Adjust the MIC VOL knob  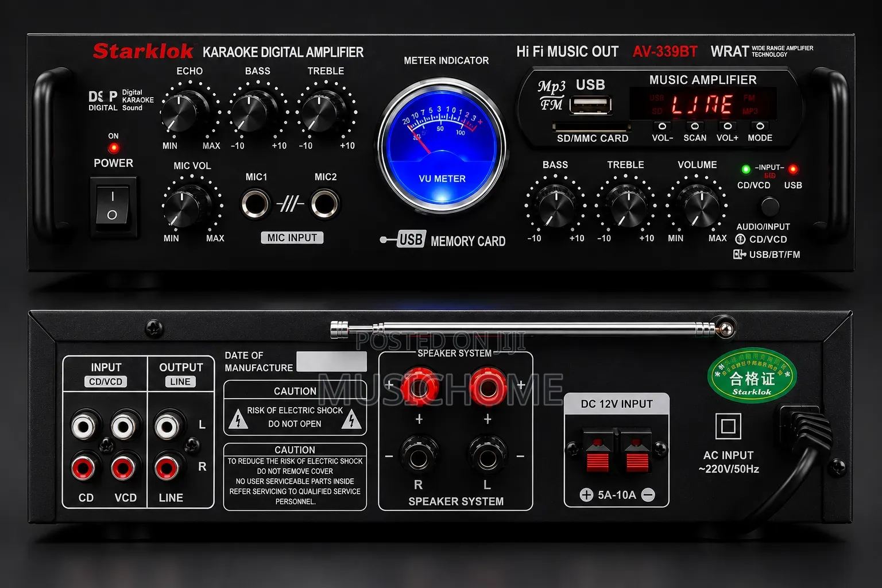[x=187, y=204]
